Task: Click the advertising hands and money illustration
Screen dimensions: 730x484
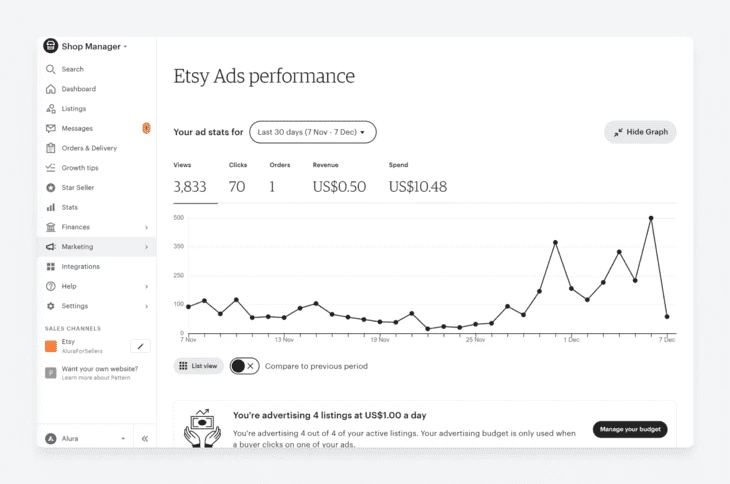Action: click(x=202, y=428)
